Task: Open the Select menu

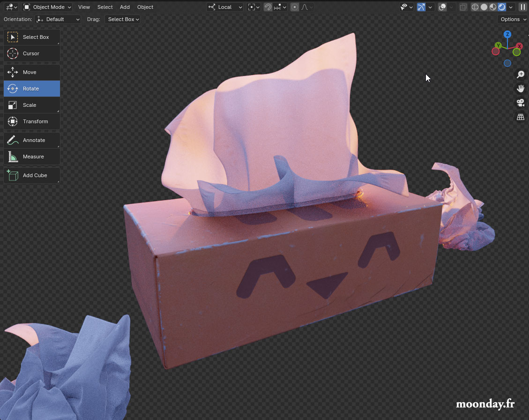Action: (105, 7)
